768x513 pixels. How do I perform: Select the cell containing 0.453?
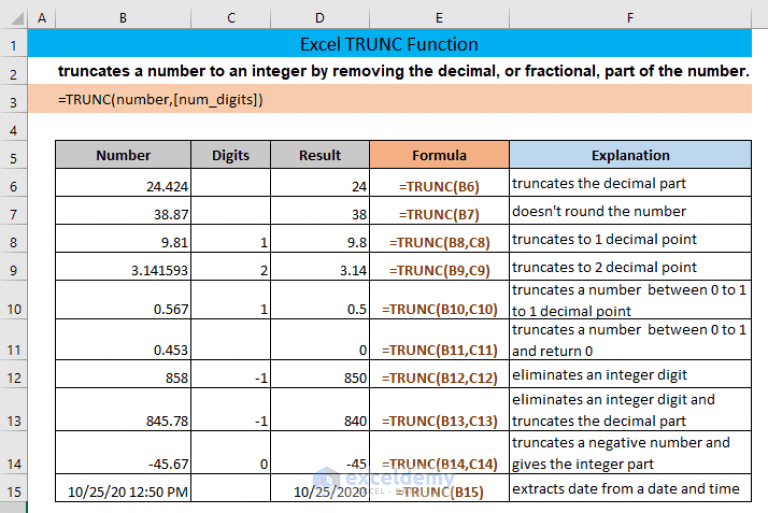[123, 340]
